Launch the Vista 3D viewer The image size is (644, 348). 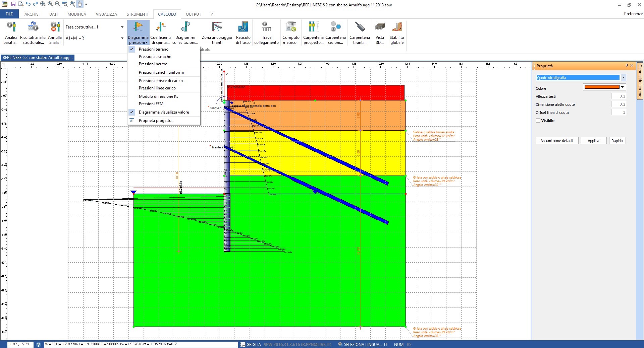(380, 32)
